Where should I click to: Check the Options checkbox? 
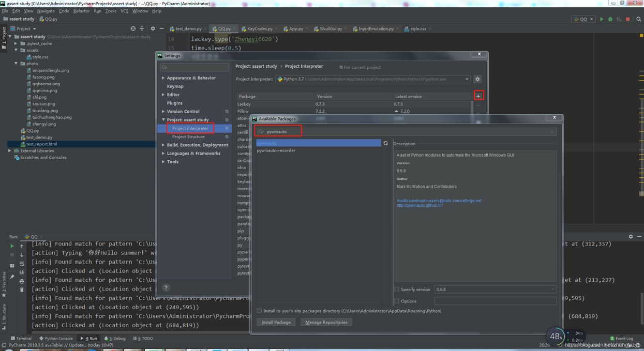click(397, 301)
